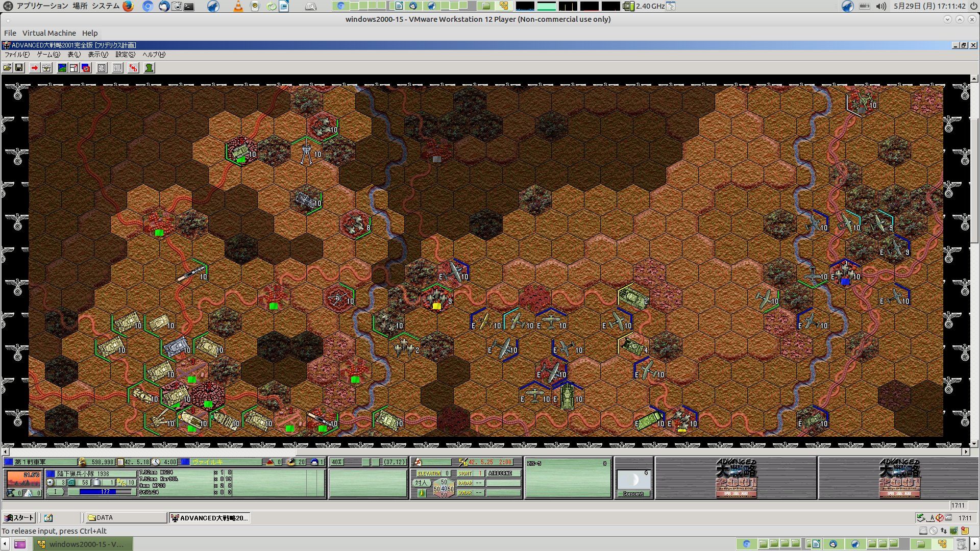980x551 pixels.
Task: Click the green soldier silhouette toolbar icon
Action: pyautogui.click(x=149, y=68)
